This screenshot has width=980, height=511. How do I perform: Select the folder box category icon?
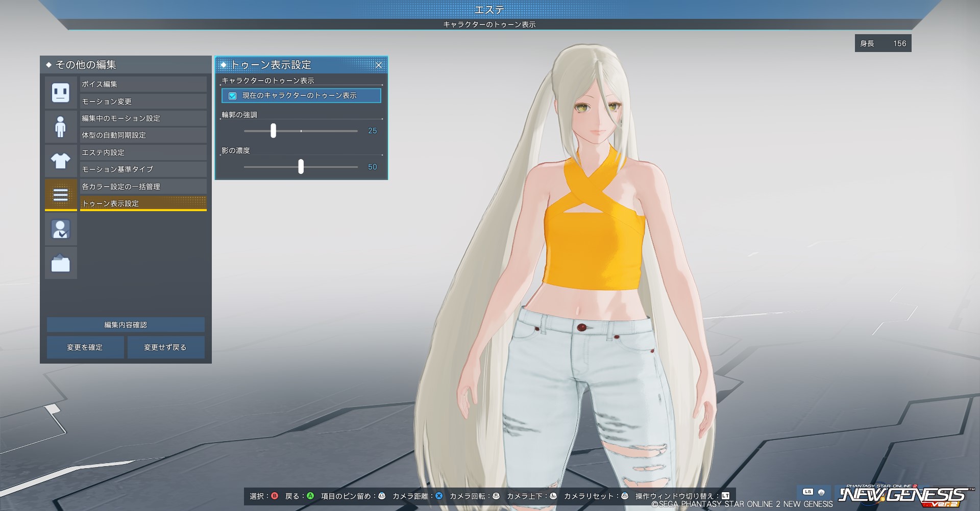(61, 263)
